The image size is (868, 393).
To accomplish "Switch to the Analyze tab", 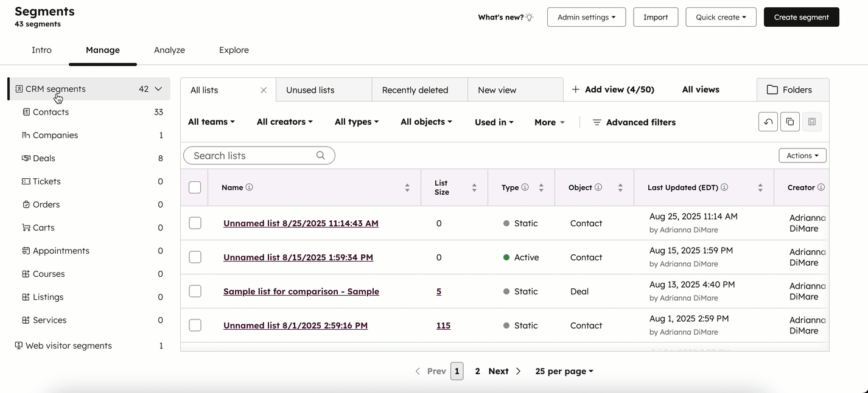I will click(169, 50).
